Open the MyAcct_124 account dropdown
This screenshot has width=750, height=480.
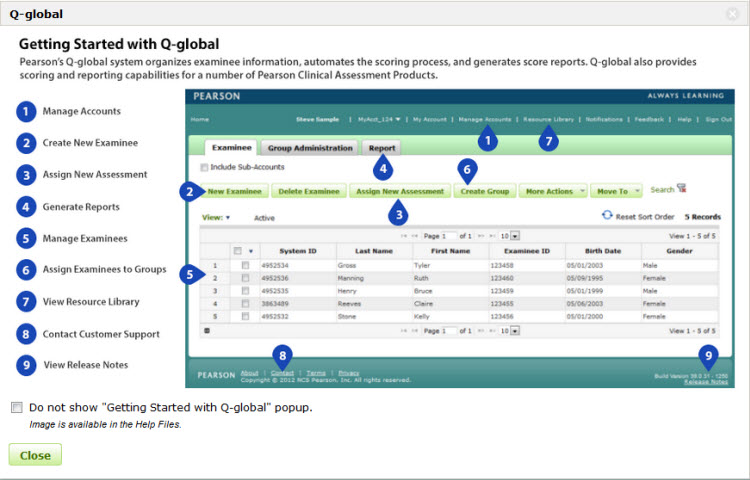coord(379,120)
